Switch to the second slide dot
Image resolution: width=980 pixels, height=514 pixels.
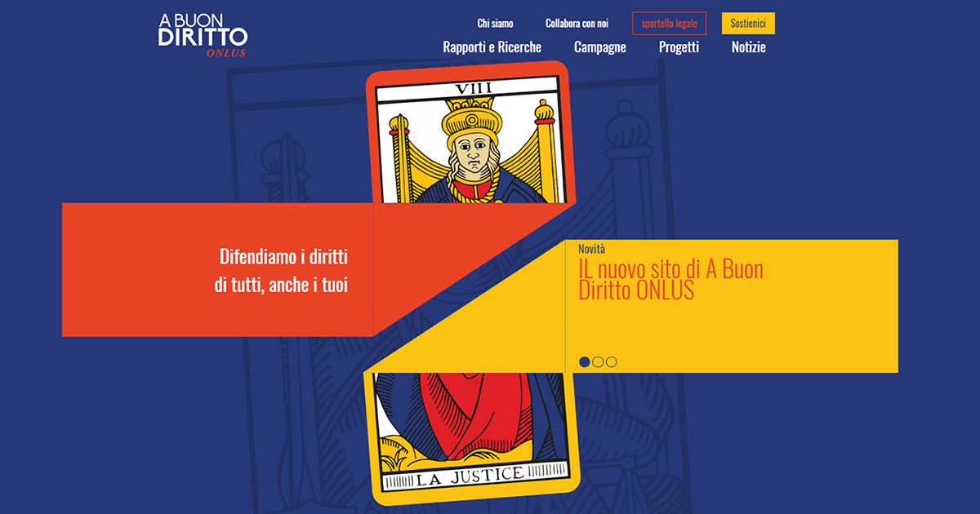pyautogui.click(x=598, y=361)
